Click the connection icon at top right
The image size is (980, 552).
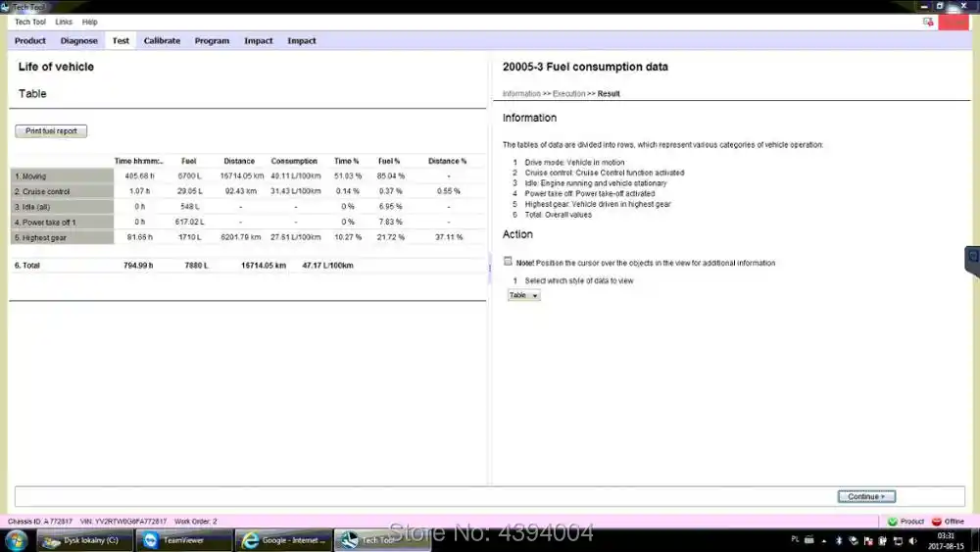click(x=928, y=22)
